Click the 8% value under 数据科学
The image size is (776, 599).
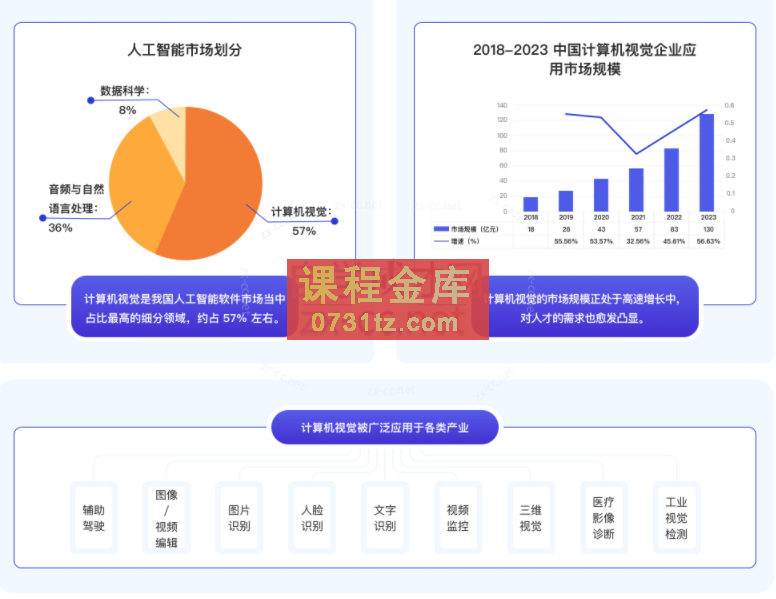coord(127,110)
